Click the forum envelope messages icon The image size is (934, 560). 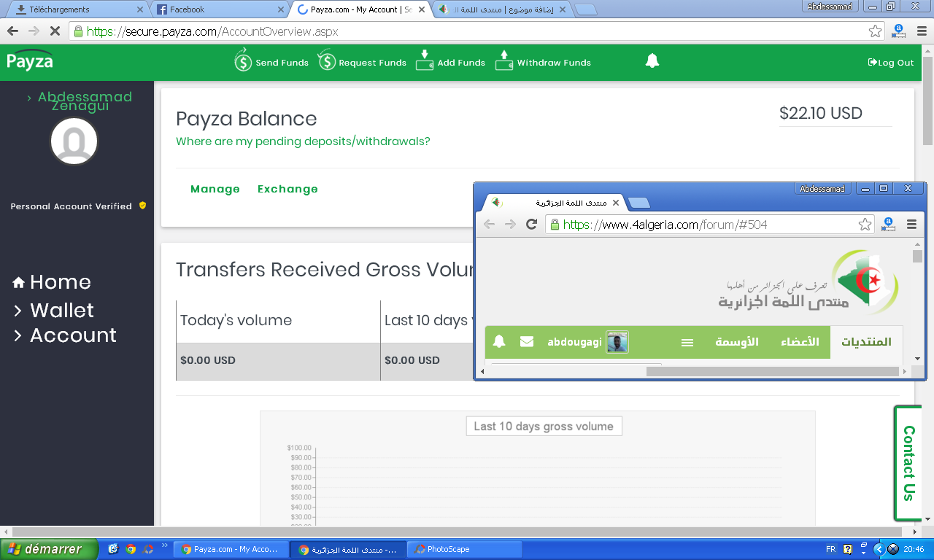click(527, 341)
